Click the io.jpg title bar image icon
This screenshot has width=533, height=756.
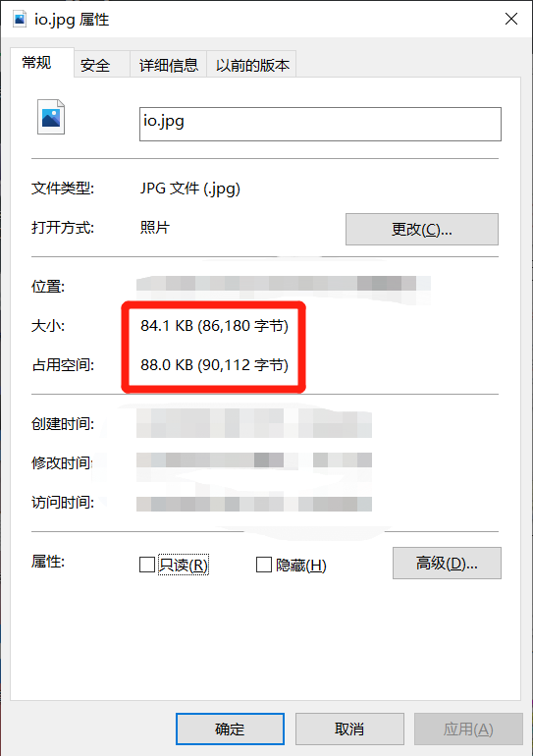(x=20, y=20)
